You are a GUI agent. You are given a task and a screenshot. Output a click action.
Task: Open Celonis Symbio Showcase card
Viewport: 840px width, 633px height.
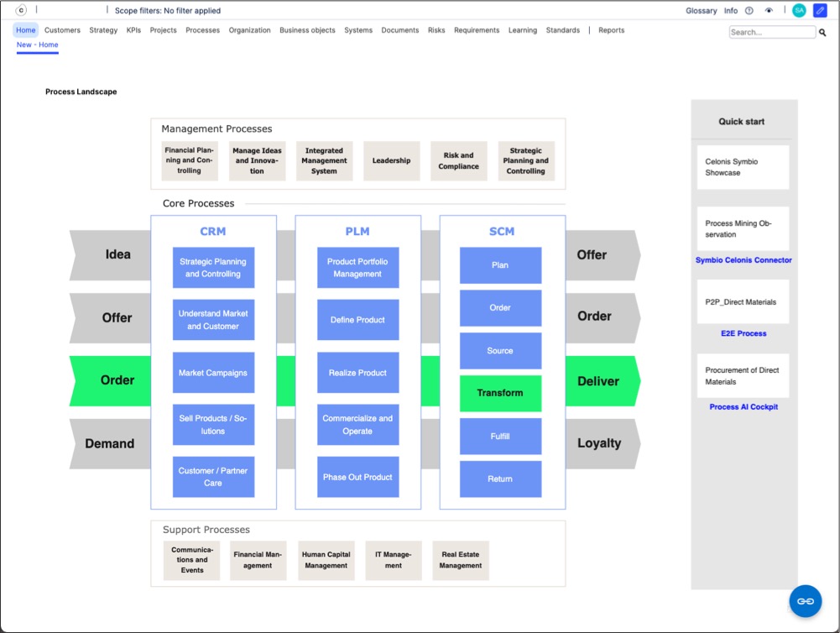[743, 167]
